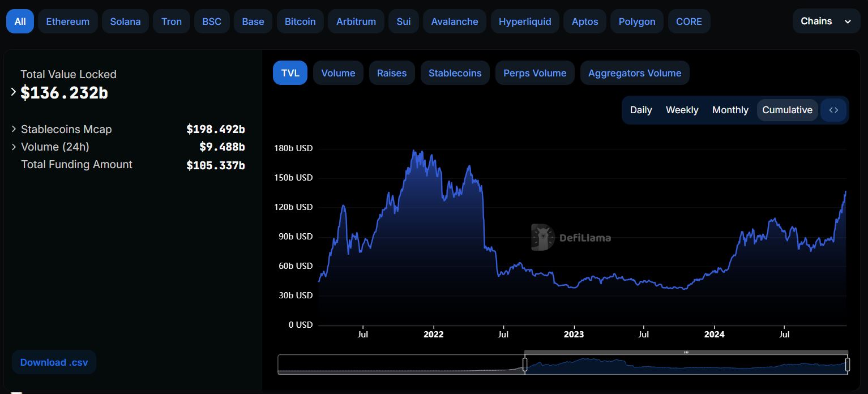Toggle the TVL chart metric
Screen dimensions: 868x394
[x=290, y=73]
